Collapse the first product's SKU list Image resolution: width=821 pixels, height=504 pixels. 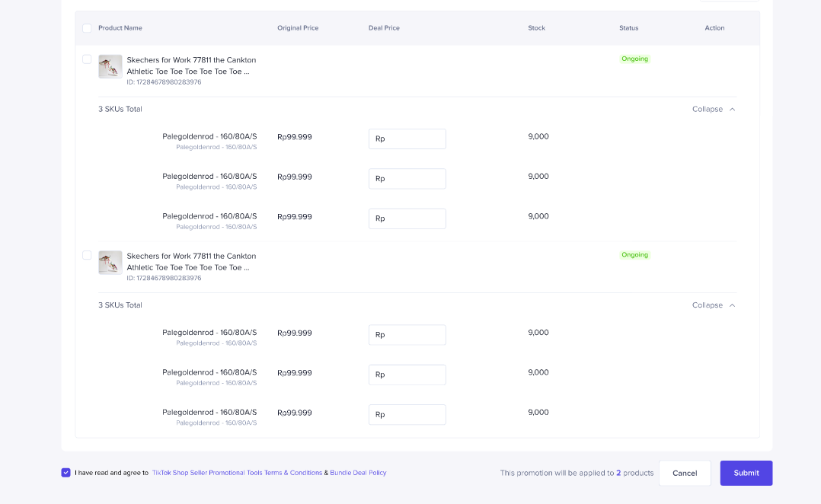pos(714,109)
